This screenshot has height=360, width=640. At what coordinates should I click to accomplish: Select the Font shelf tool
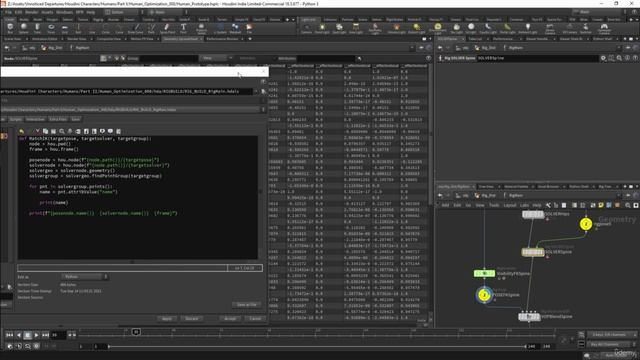click(x=183, y=28)
